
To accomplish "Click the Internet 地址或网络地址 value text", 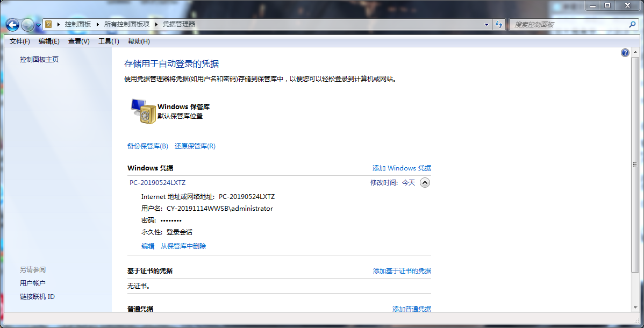I will pos(247,197).
